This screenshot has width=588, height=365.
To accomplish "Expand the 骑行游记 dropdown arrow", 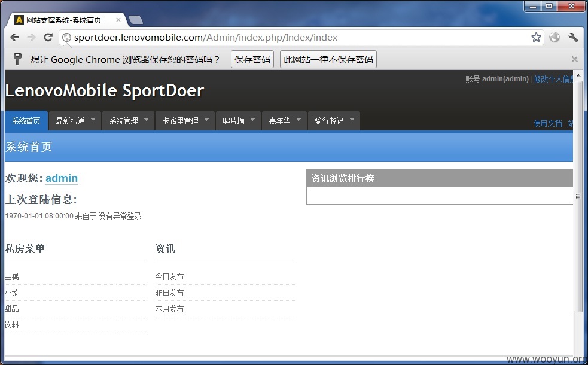I will pos(352,120).
